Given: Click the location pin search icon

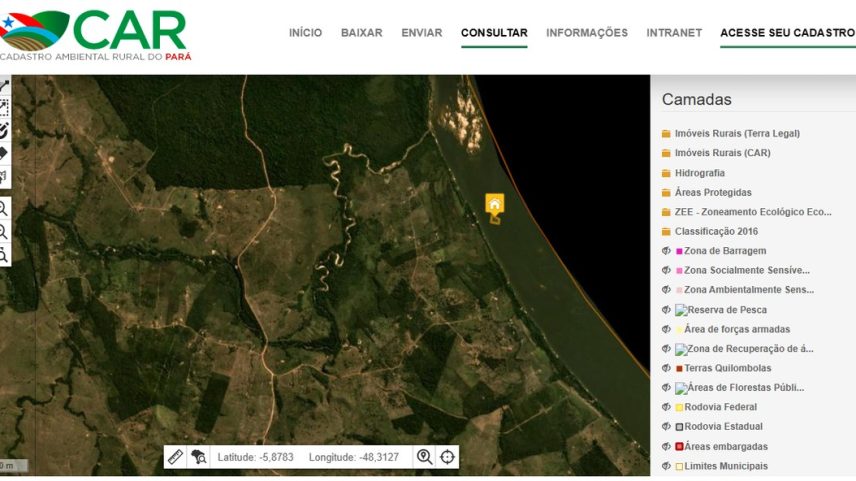Looking at the screenshot, I should [424, 456].
